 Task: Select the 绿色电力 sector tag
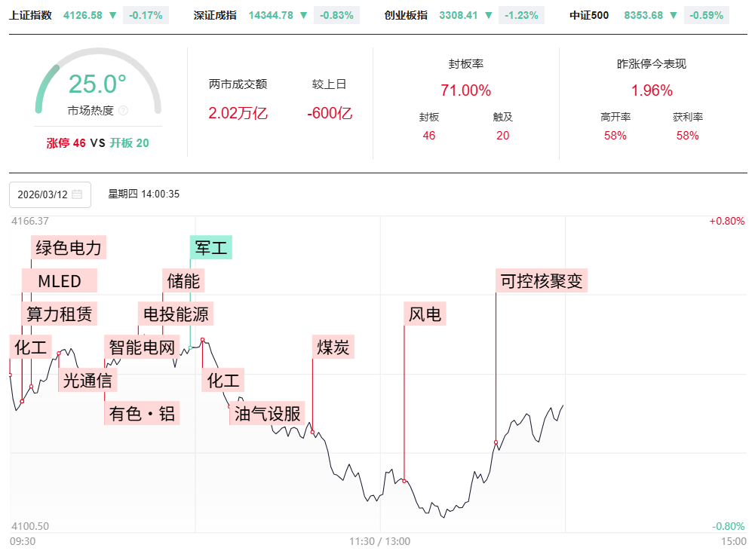click(69, 247)
